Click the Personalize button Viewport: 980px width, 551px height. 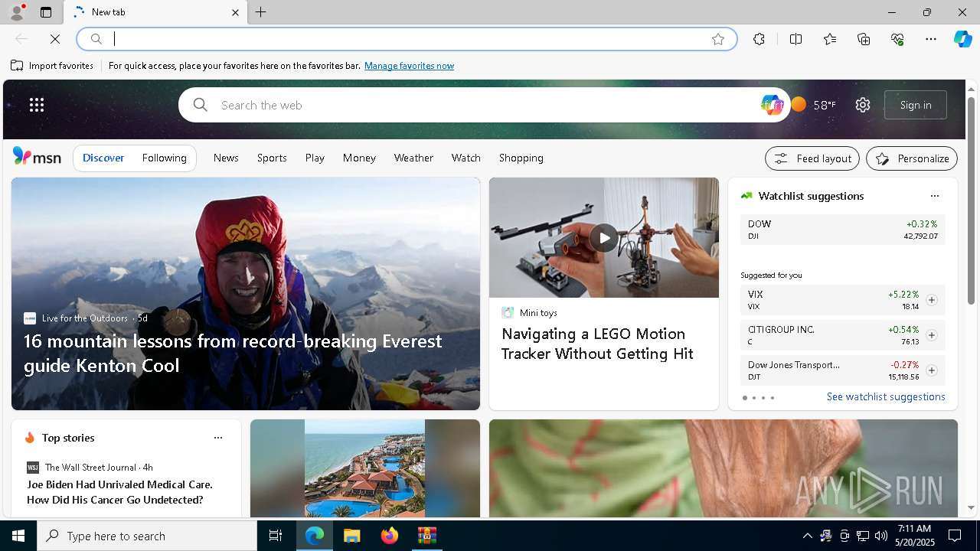[912, 158]
